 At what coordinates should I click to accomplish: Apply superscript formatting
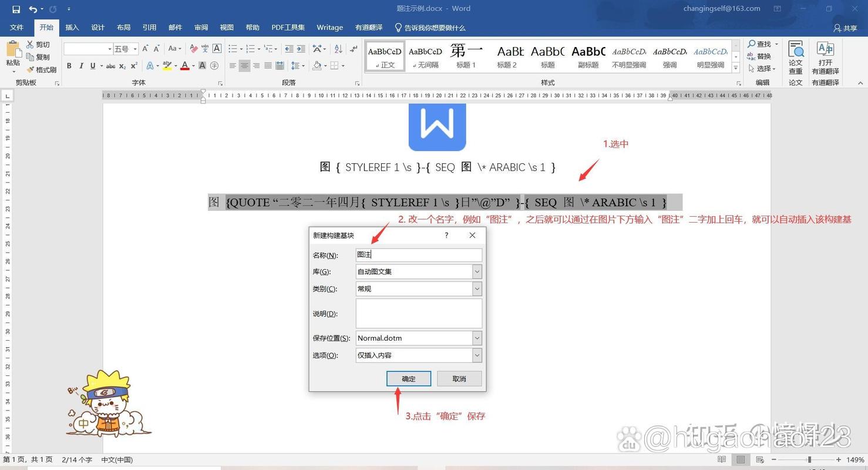134,66
